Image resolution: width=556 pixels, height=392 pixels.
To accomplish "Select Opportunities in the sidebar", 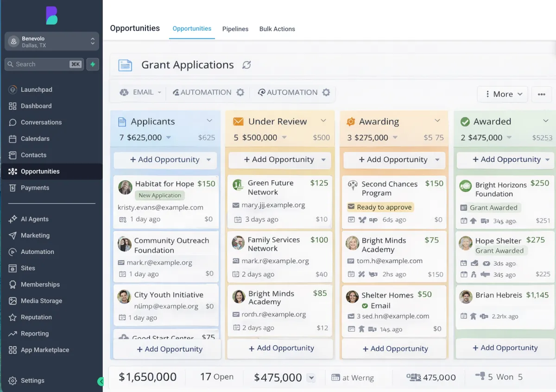I will click(51, 171).
